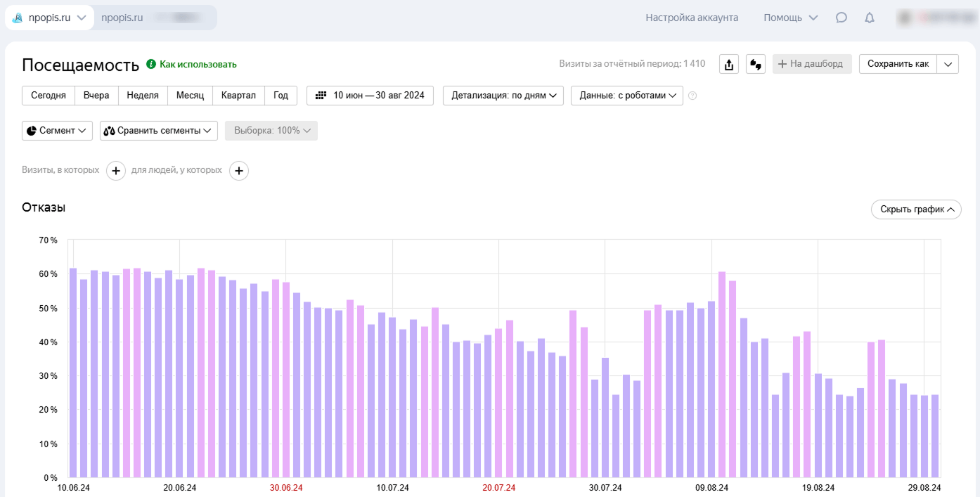This screenshot has width=980, height=497.
Task: Open the 'Помощь' menu
Action: pyautogui.click(x=791, y=18)
